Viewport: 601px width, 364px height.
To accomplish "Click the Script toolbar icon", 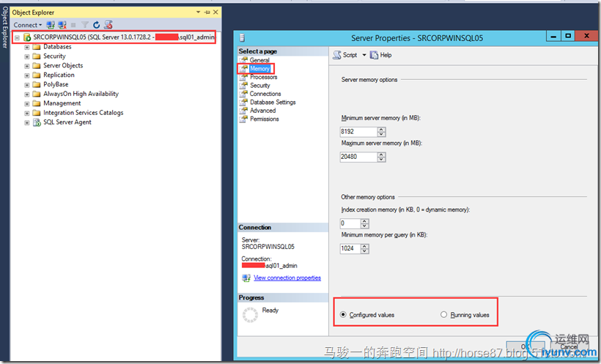I will [337, 55].
